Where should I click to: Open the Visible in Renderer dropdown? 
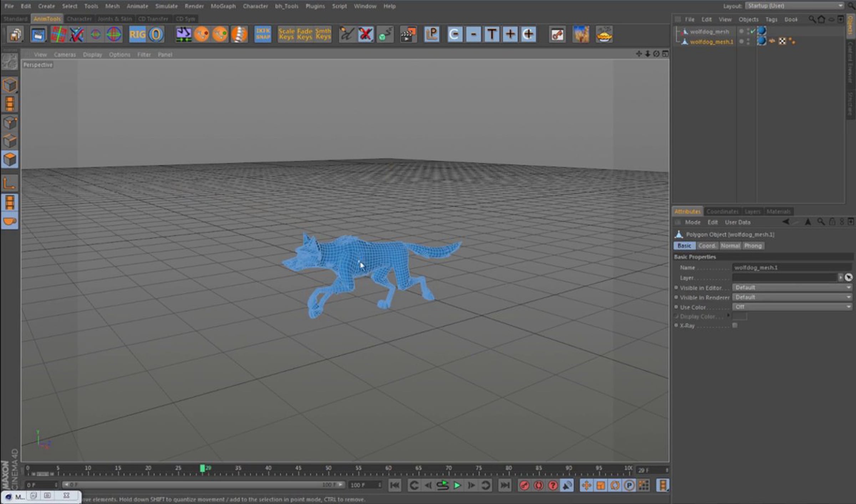click(792, 297)
